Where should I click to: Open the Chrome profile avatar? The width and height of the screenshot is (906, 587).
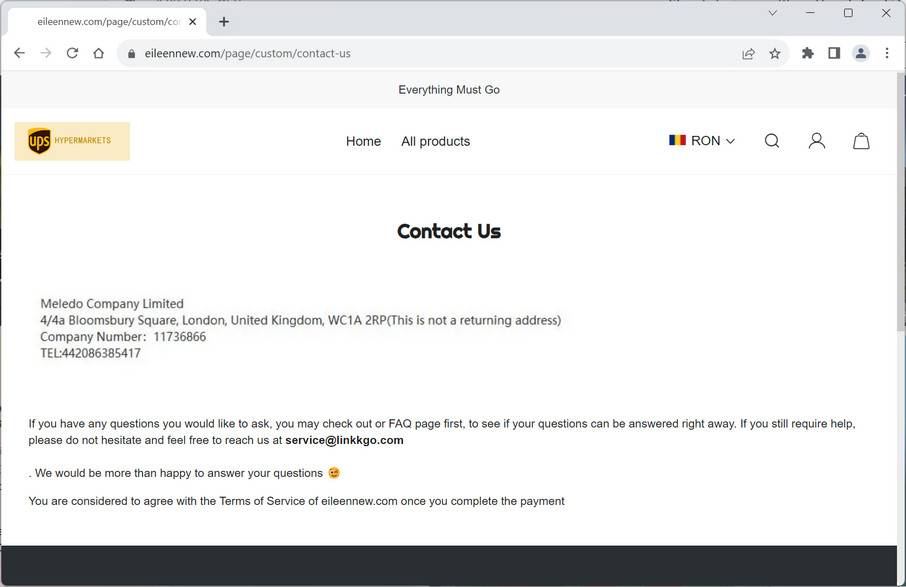pyautogui.click(x=860, y=54)
